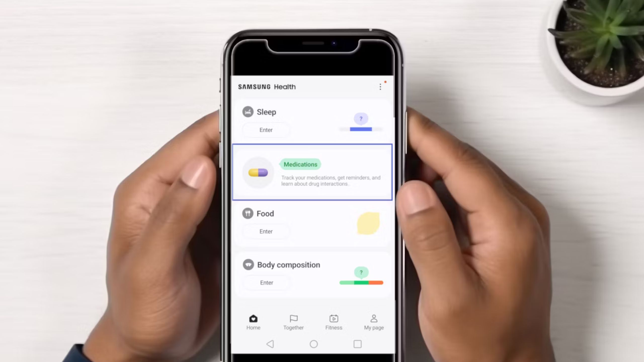Image resolution: width=644 pixels, height=362 pixels.
Task: Tap the Medications pill icon
Action: (x=258, y=172)
